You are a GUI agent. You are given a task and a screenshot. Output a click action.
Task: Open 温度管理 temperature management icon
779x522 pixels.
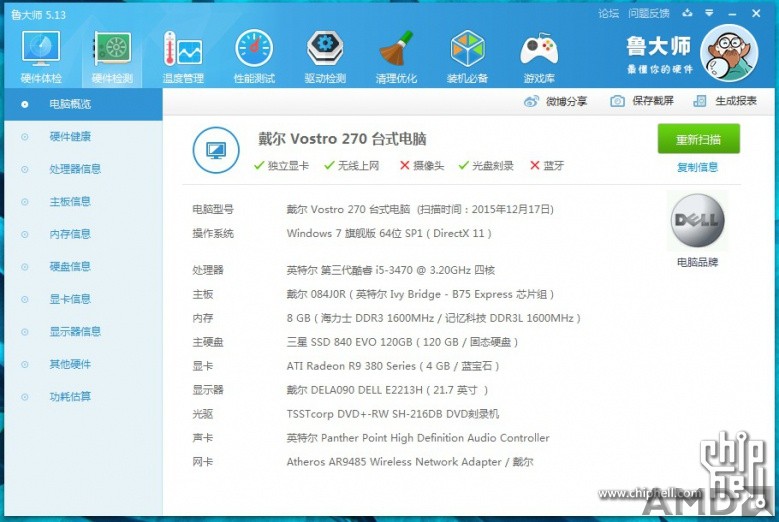[x=183, y=49]
